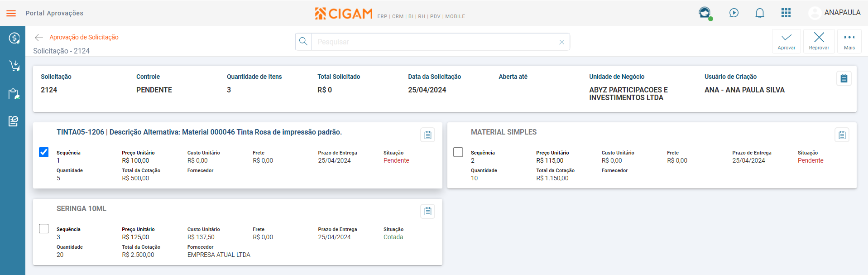Click R$ 100,00 unit price
The image size is (868, 275).
[135, 160]
